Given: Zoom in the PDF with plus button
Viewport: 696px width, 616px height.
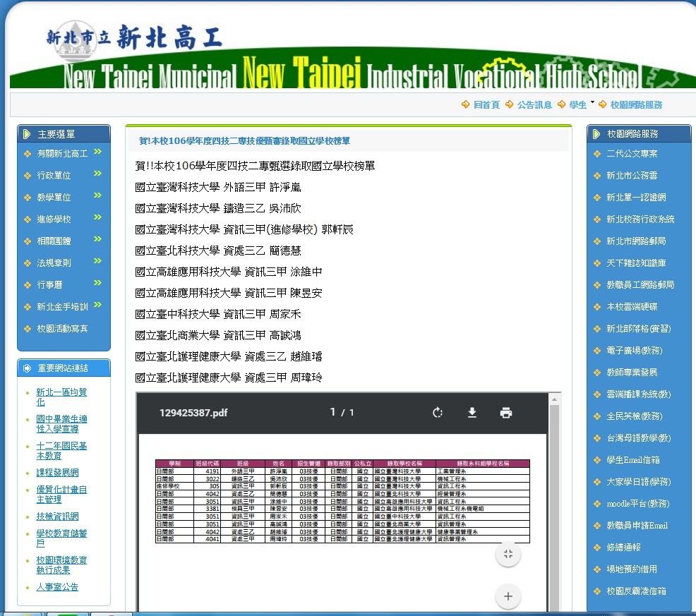Looking at the screenshot, I should [508, 596].
